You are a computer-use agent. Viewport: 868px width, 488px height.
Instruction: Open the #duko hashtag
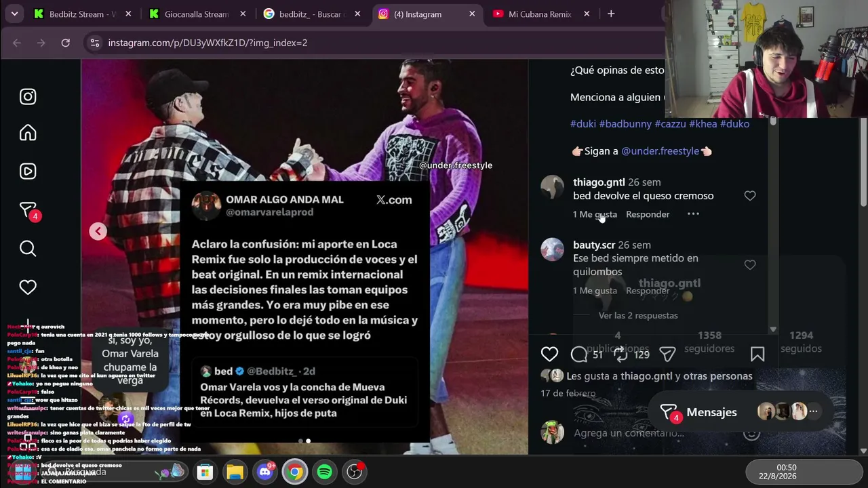click(x=734, y=124)
